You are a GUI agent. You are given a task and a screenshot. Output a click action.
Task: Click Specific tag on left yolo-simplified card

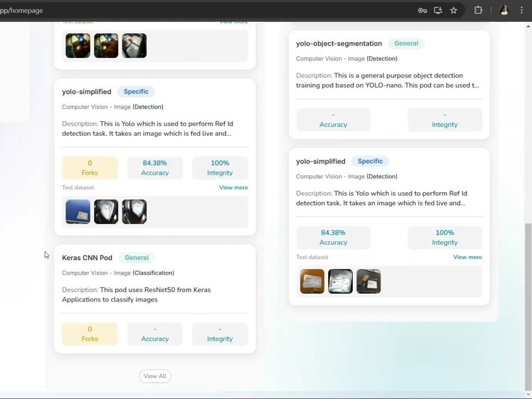point(136,92)
